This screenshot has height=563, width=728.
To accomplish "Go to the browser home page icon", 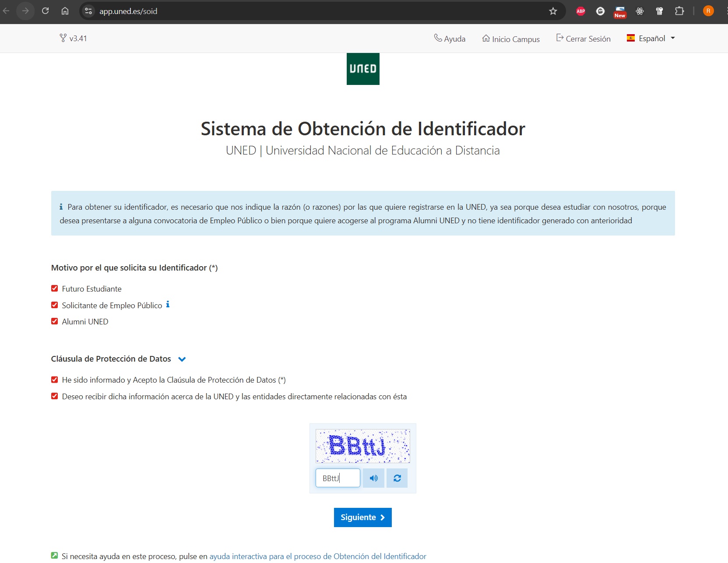I will point(65,11).
